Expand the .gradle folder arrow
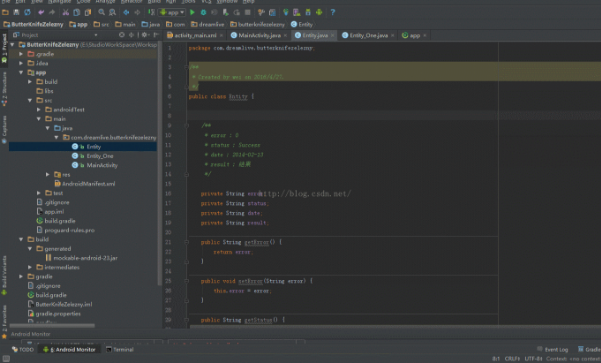This screenshot has width=601, height=363. 21,54
